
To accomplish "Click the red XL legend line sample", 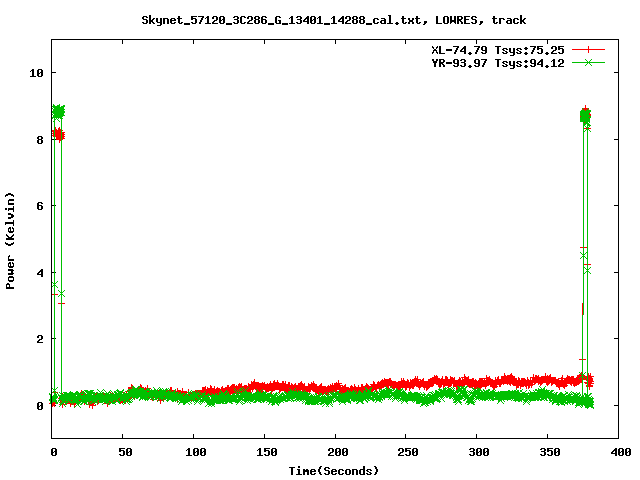I will (x=588, y=50).
